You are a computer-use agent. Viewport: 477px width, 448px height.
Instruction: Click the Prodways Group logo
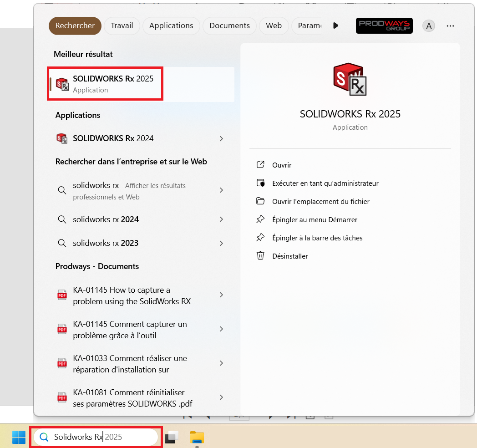click(x=384, y=25)
